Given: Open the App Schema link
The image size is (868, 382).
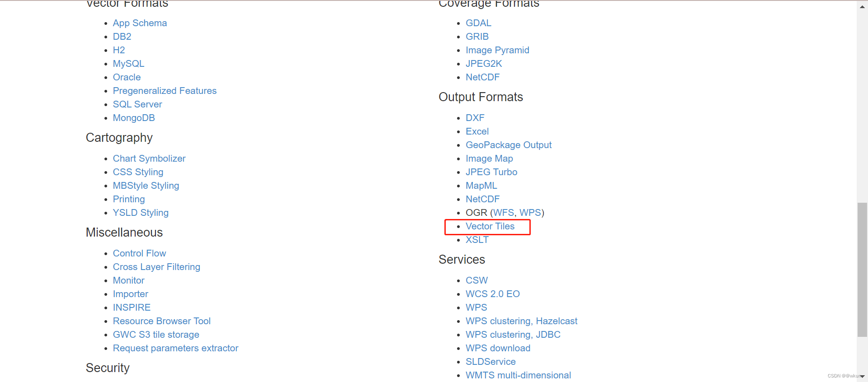Looking at the screenshot, I should [x=140, y=23].
